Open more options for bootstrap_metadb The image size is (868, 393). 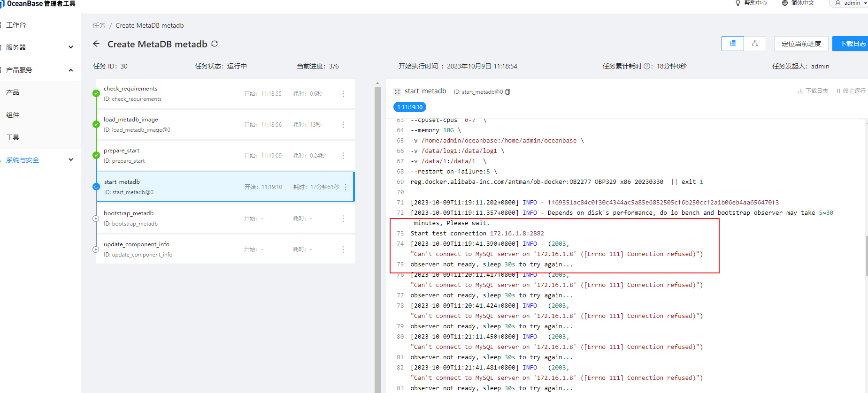pos(343,219)
